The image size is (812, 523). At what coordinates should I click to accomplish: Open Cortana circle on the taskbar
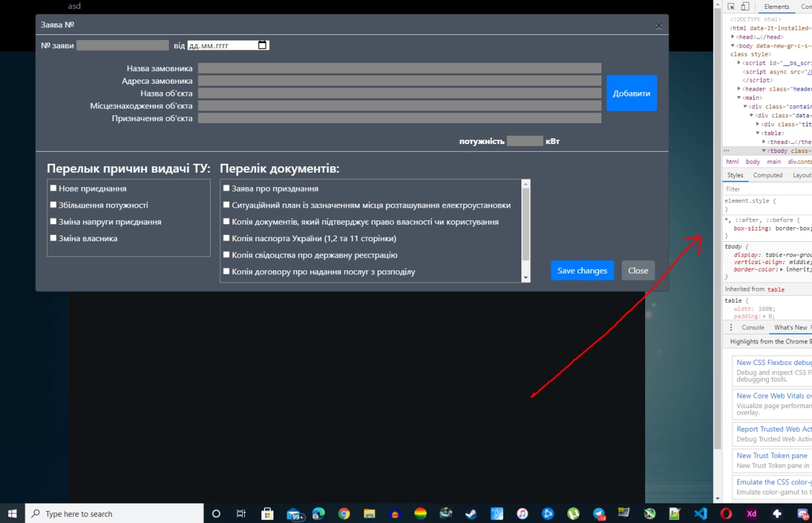[216, 513]
